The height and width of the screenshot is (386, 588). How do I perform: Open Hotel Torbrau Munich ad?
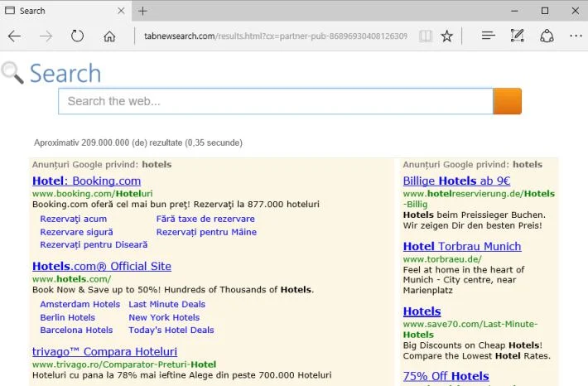pos(462,246)
